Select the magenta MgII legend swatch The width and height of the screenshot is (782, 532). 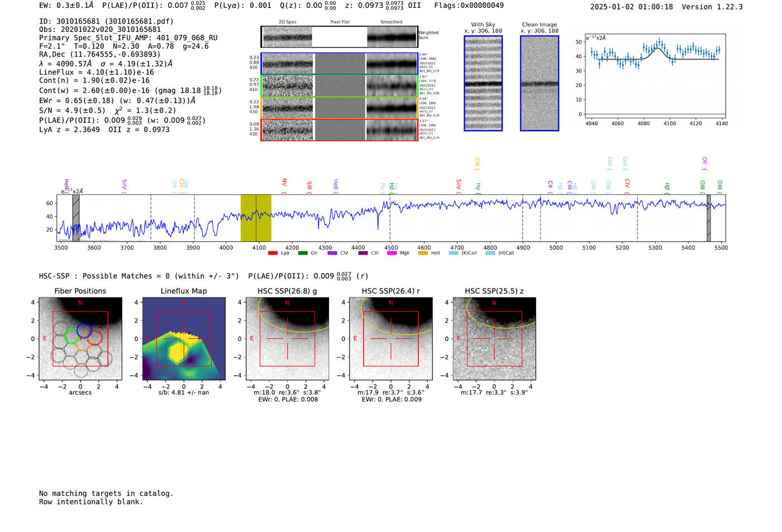pos(392,253)
